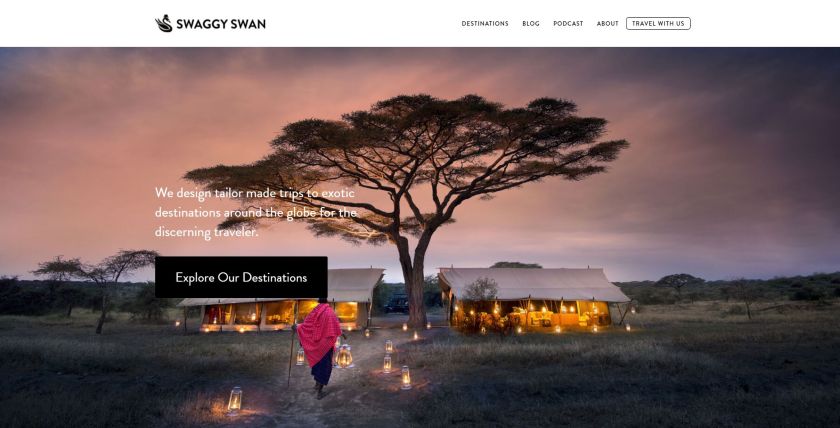Image resolution: width=840 pixels, height=428 pixels.
Task: Open the Destinations menu item
Action: click(485, 24)
